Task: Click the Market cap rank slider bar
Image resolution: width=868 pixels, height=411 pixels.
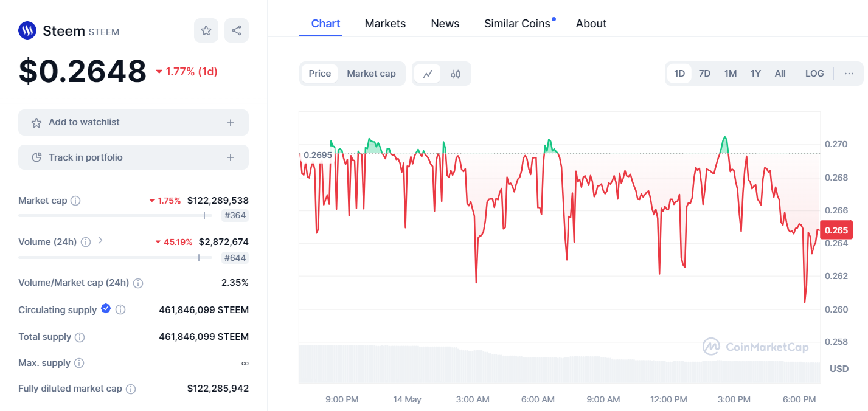Action: [116, 215]
